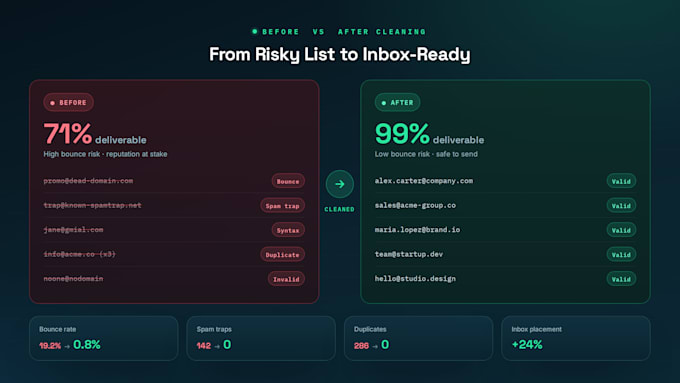Click email info@acme.co (x3)
This screenshot has width=680, height=383.
tap(79, 254)
